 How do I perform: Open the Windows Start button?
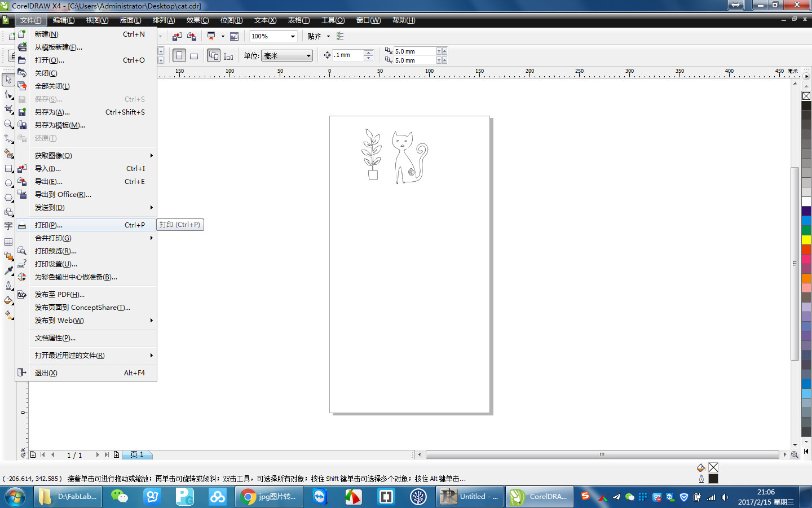(x=15, y=497)
